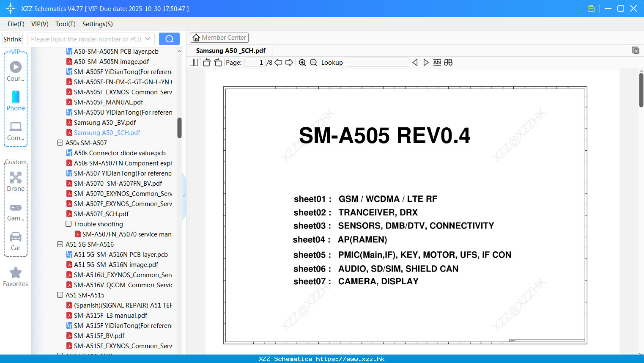This screenshot has height=363, width=644.
Task: Select the Samsung A50 _SCH.pdf tab
Action: pyautogui.click(x=231, y=51)
